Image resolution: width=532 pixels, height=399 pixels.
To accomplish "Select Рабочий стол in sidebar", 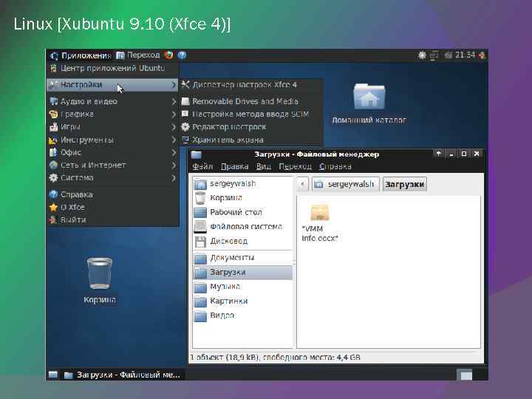I will point(242,212).
